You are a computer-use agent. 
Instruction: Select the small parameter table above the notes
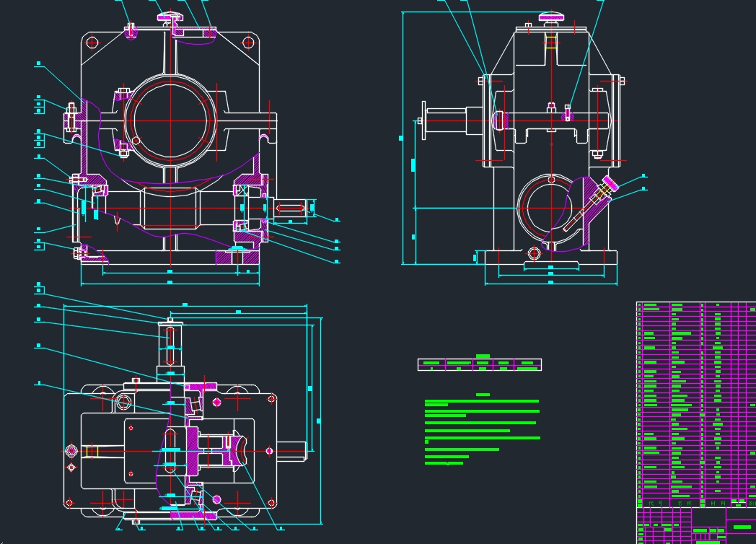tap(480, 364)
